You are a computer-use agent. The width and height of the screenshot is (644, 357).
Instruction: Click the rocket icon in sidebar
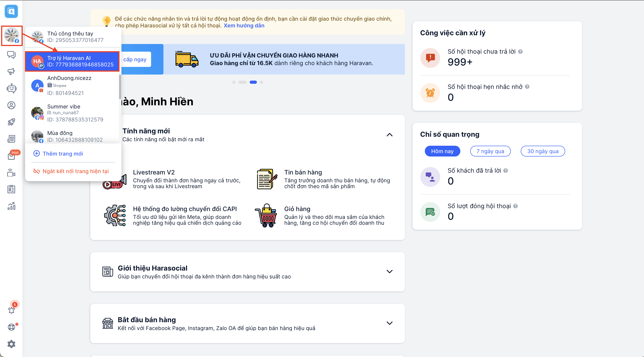[11, 122]
